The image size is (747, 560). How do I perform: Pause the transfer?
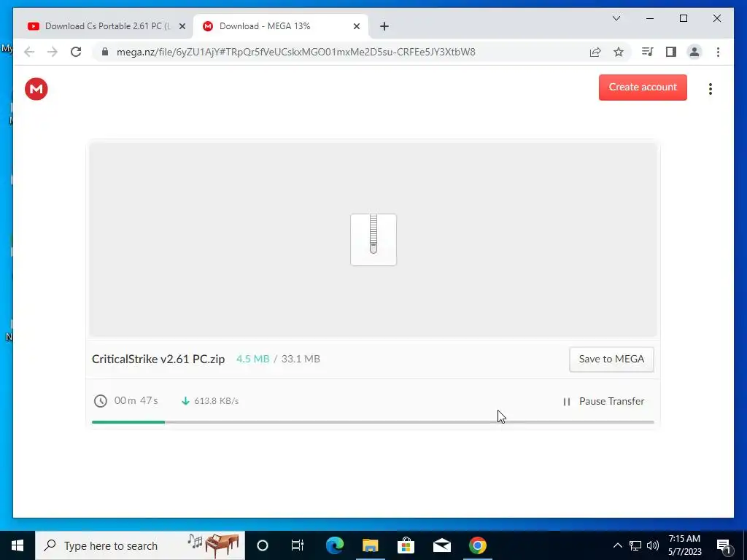(603, 402)
